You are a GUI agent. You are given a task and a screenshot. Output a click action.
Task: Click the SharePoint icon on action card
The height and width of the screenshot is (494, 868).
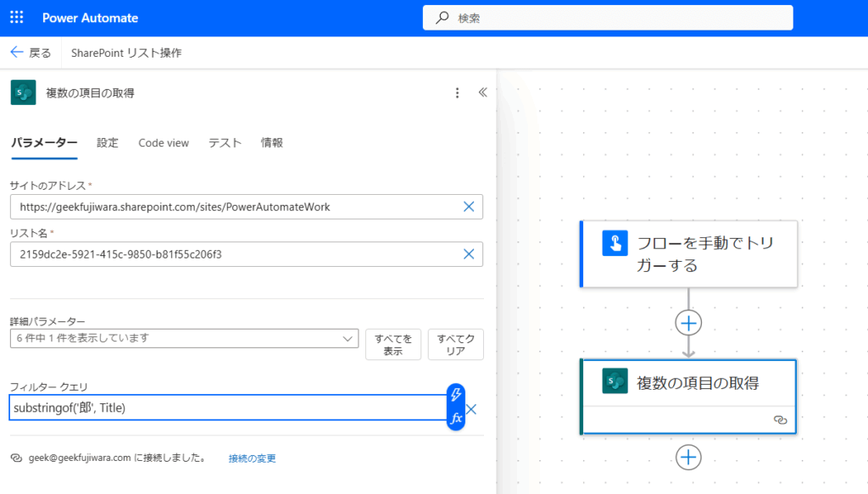615,381
